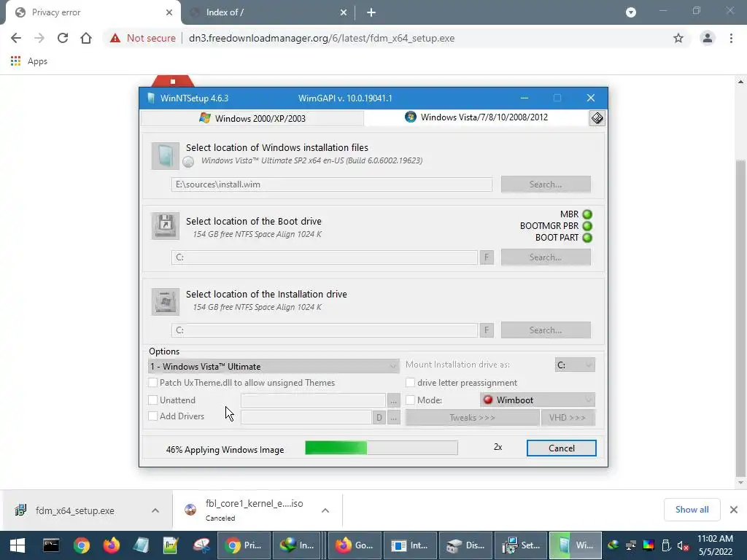Open the Windows Start menu
This screenshot has height=560, width=747.
[18, 545]
